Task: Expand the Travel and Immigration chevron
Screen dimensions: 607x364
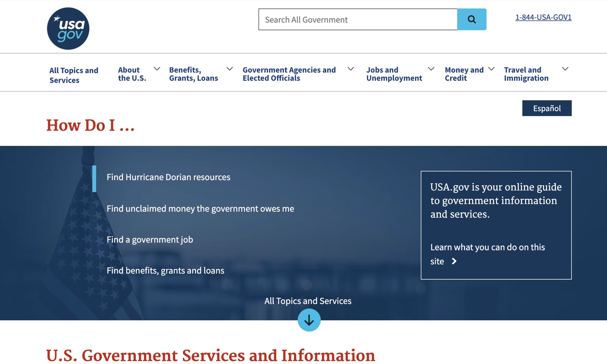Action: [x=565, y=69]
